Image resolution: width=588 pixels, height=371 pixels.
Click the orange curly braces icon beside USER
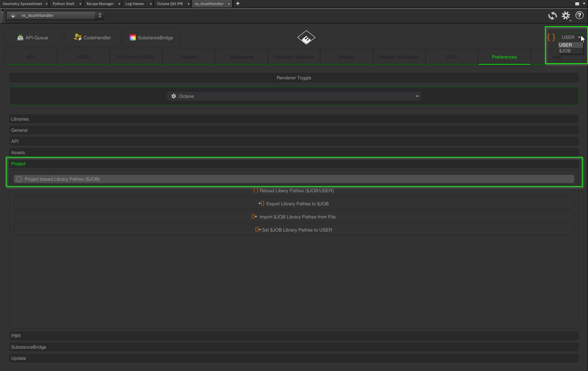[551, 37]
